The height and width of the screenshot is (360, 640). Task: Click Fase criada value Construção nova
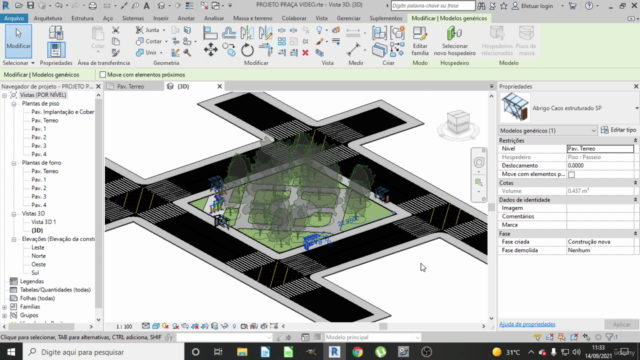[x=600, y=242]
